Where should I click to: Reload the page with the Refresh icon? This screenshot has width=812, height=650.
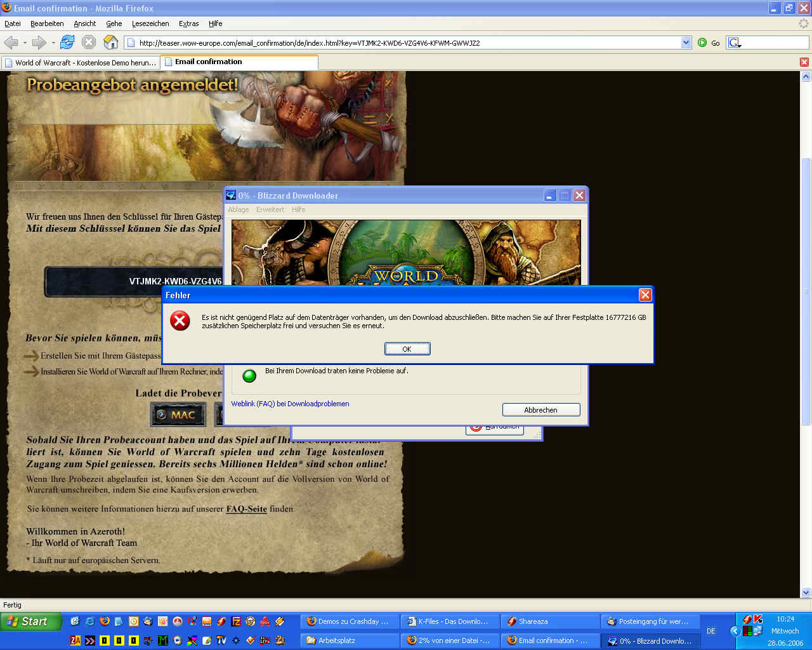coord(67,43)
